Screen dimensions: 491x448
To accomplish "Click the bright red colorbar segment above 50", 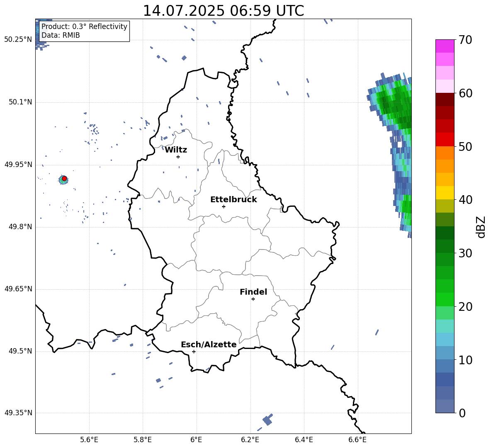I will point(445,140).
